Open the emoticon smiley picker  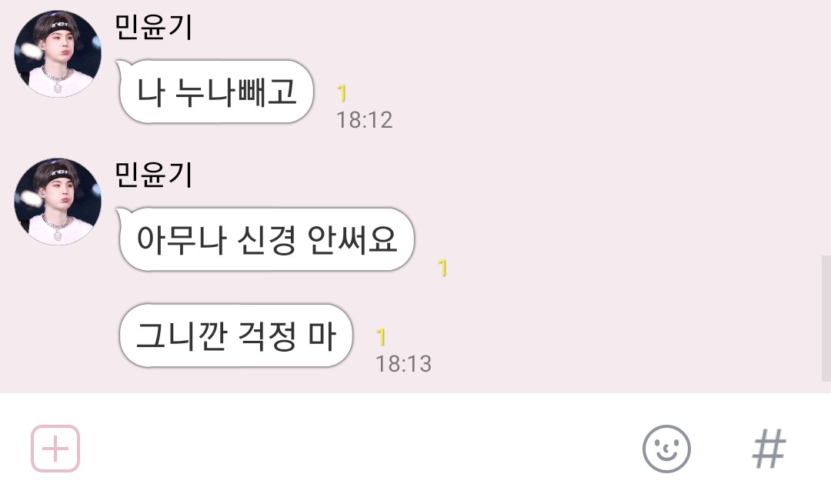pyautogui.click(x=666, y=449)
